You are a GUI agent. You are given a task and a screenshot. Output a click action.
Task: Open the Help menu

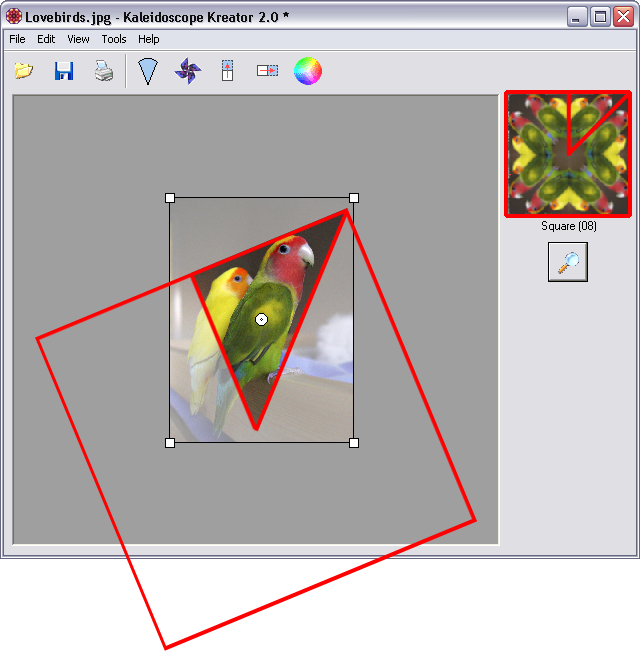[x=148, y=39]
